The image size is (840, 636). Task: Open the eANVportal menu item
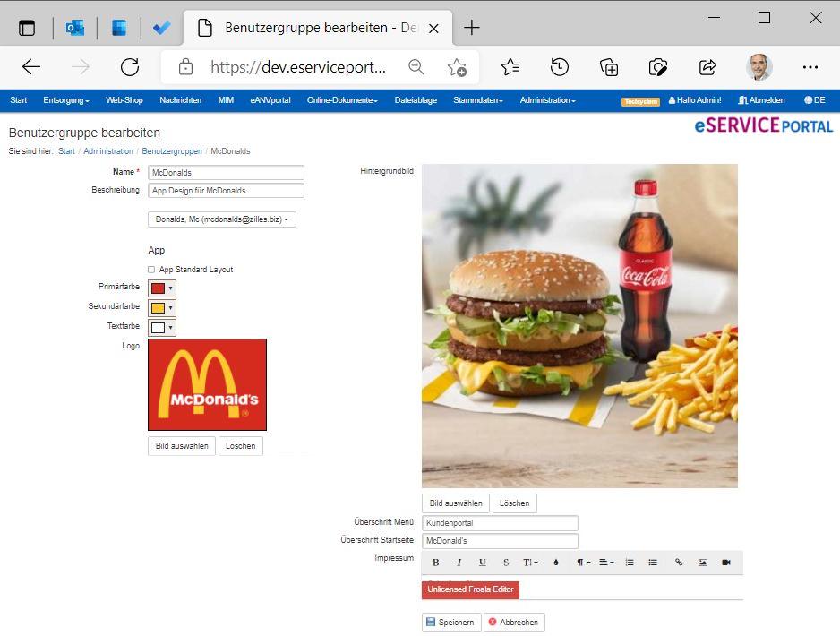point(270,100)
